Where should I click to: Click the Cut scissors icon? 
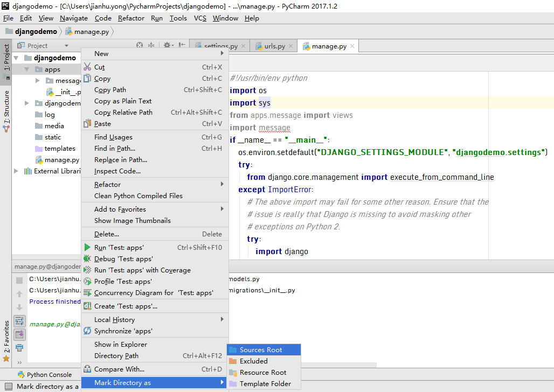click(x=87, y=67)
